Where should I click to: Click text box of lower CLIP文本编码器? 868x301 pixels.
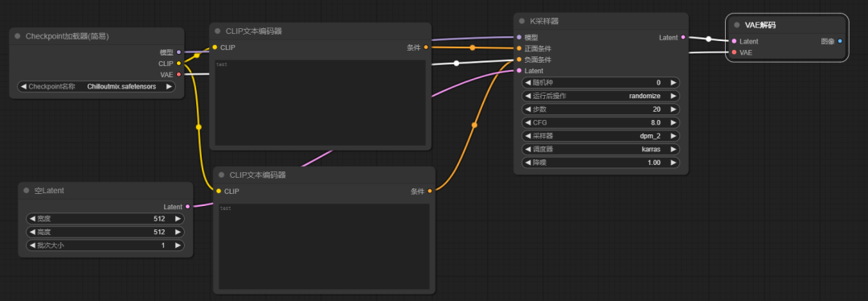coord(324,246)
